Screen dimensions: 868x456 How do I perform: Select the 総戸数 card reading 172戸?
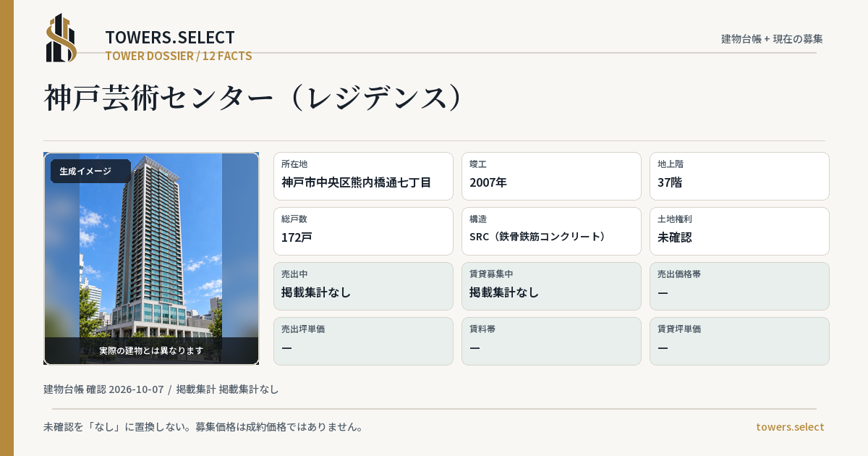[363, 231]
